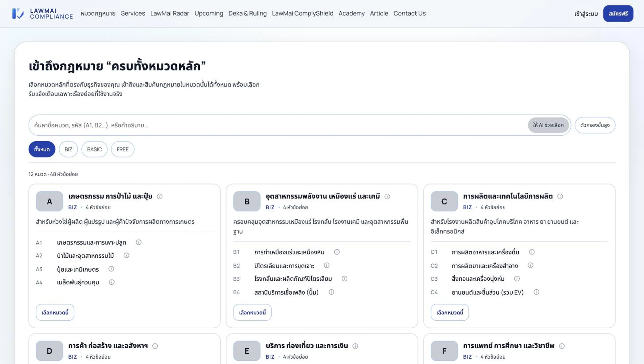Screen dimensions: 644x364
Task: Open the Article nav link
Action: 379,13
